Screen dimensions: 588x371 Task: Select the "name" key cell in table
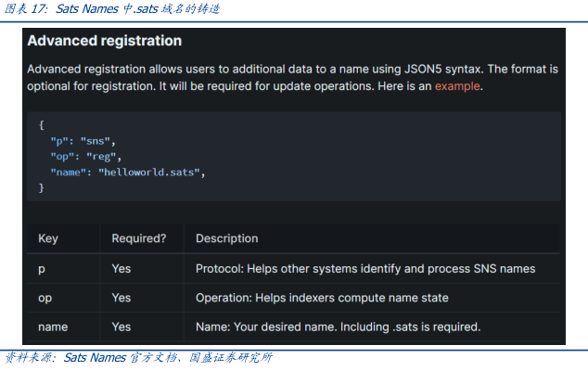pos(52,327)
